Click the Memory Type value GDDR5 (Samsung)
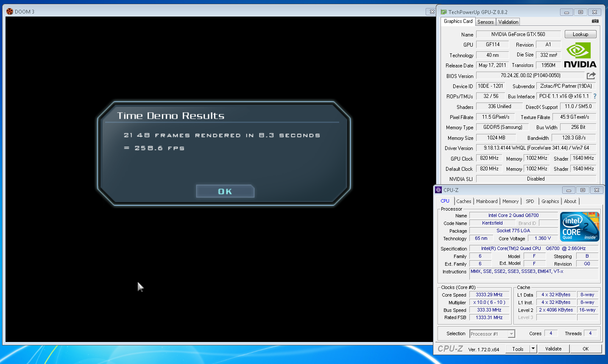 502,127
